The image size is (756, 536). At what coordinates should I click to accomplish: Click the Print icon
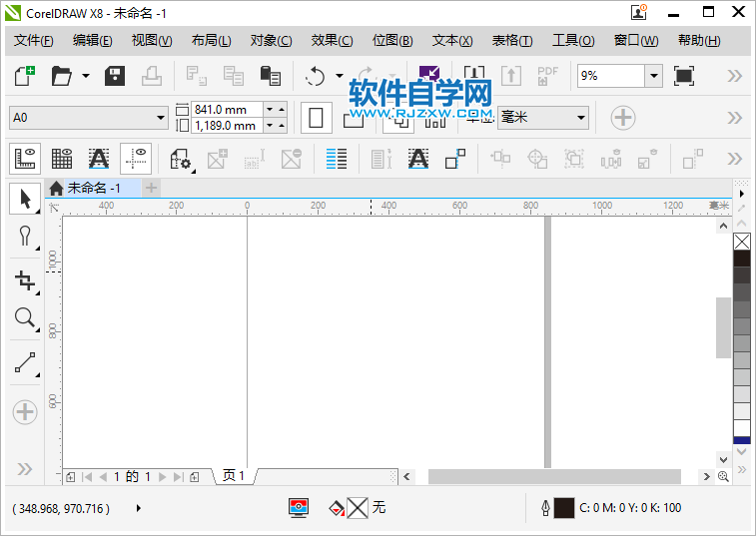tap(152, 76)
